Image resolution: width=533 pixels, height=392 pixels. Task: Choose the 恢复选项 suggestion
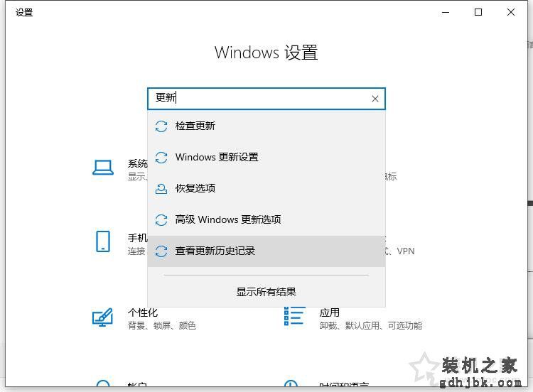[x=266, y=188]
